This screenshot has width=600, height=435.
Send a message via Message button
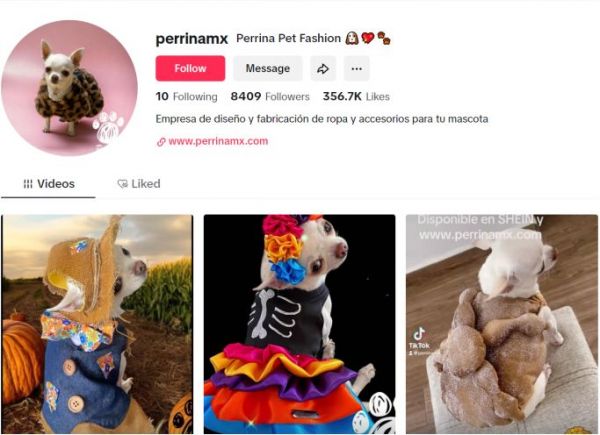[x=268, y=68]
